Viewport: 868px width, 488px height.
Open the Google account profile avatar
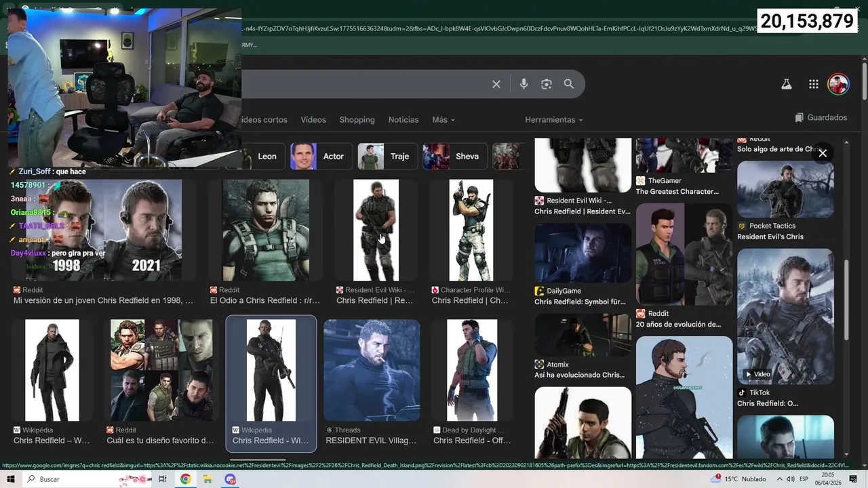pos(839,84)
